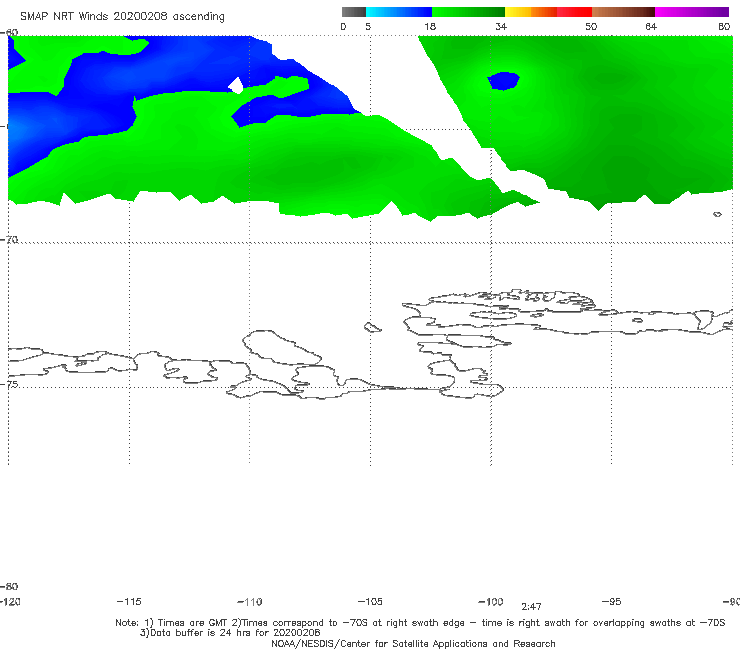
Task: Click the 'NOAA/NESDIS/Center for Satellite Applications' credit
Action: tap(413, 643)
